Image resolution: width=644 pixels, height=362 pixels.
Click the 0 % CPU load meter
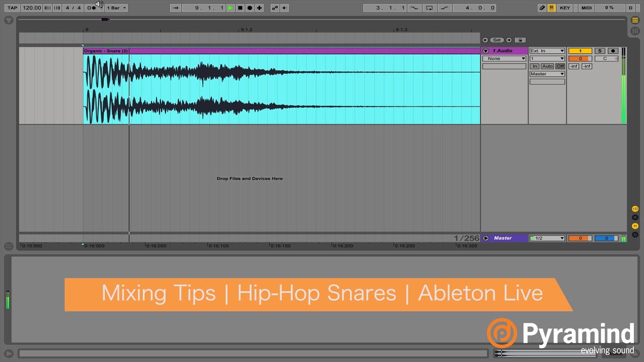[x=609, y=8]
